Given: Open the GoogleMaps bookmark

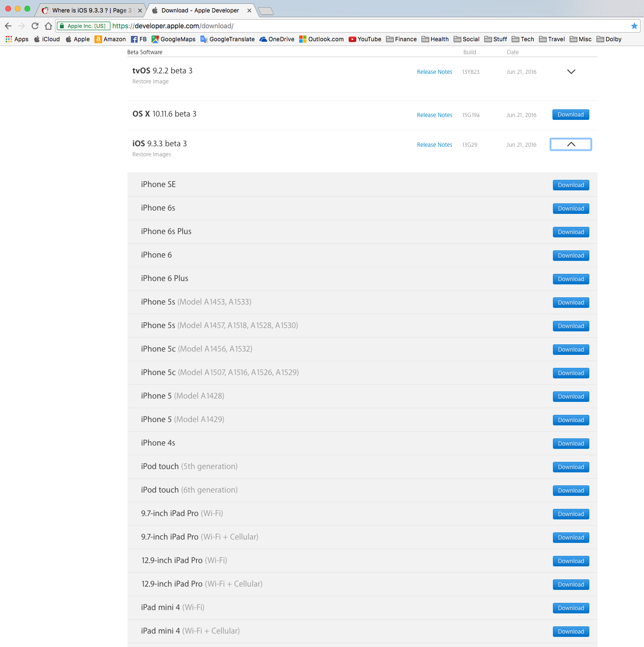Looking at the screenshot, I should tap(174, 39).
